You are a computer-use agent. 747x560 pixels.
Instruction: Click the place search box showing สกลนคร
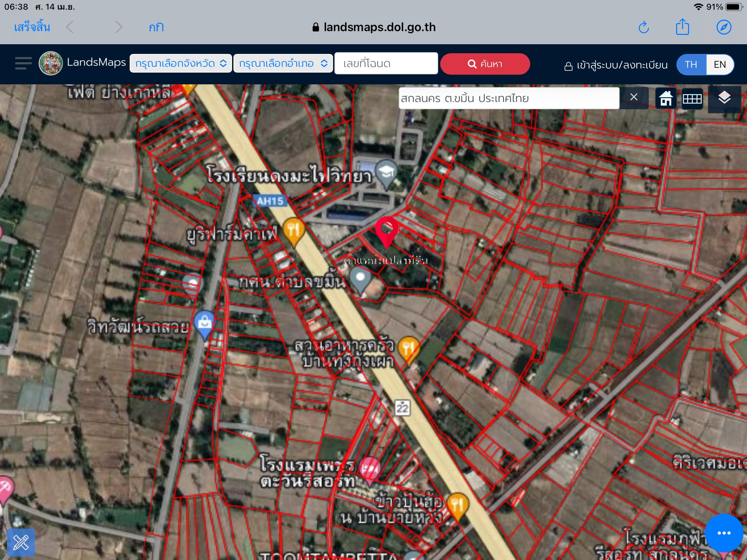tap(509, 99)
